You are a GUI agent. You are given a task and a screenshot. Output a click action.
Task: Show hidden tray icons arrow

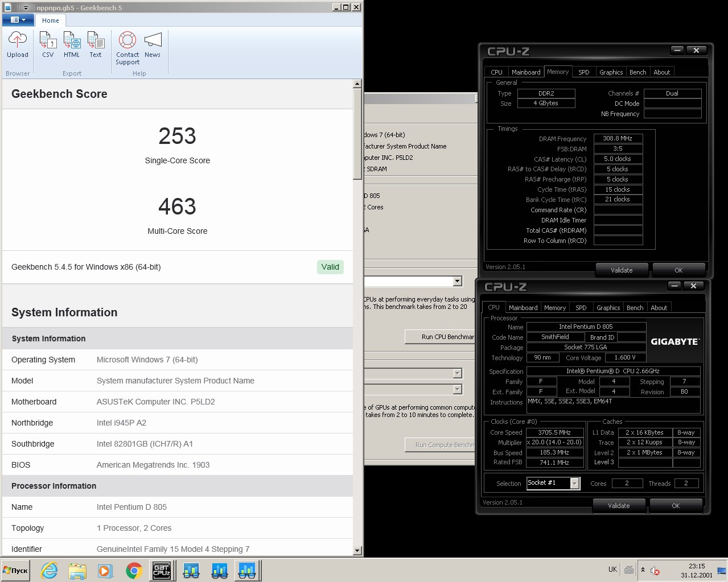pos(643,569)
